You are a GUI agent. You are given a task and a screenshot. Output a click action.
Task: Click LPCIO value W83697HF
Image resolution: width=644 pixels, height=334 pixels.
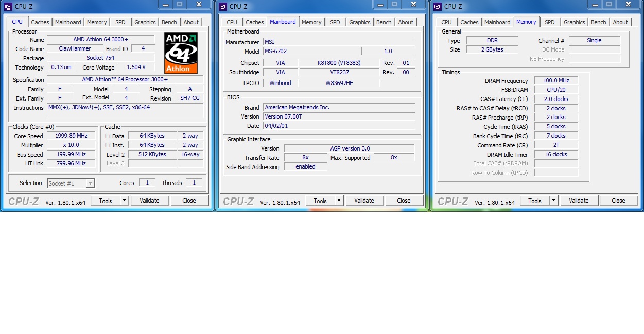[339, 82]
